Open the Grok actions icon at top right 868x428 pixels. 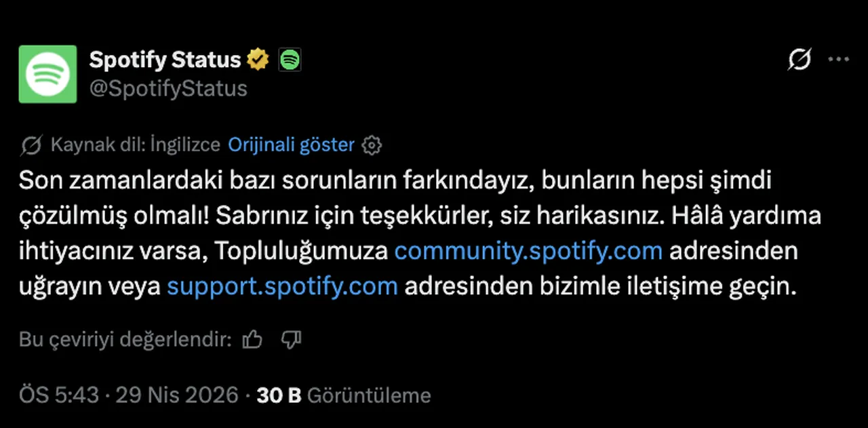coord(800,60)
